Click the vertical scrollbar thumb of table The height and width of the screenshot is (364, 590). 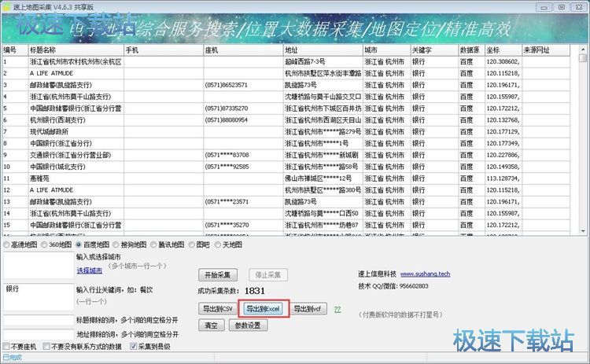pyautogui.click(x=583, y=58)
